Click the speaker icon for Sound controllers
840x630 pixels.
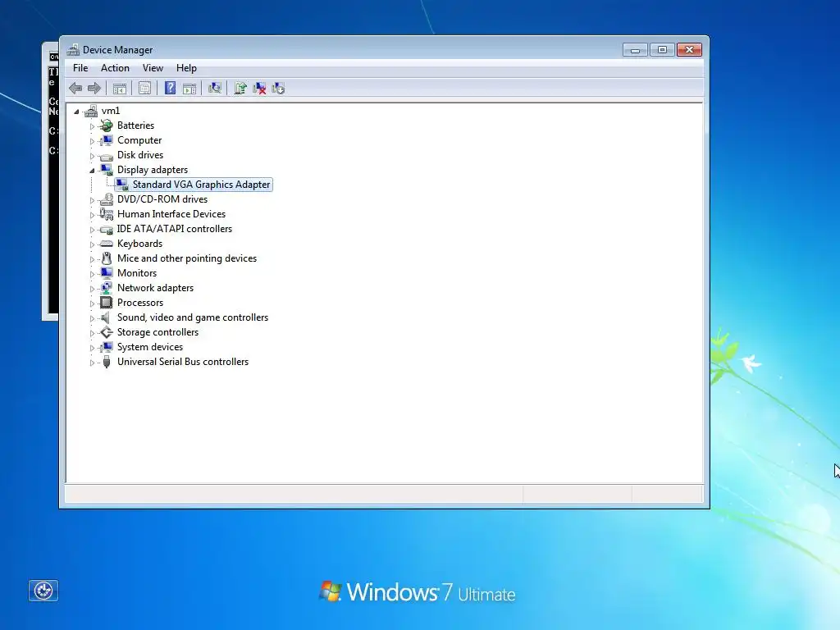tap(106, 317)
